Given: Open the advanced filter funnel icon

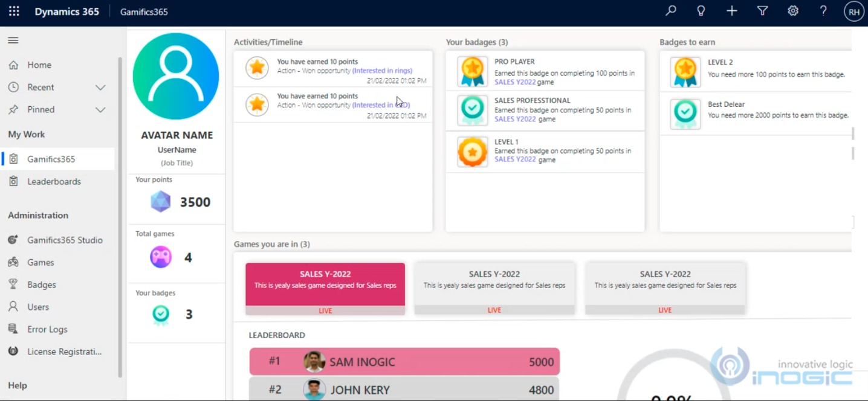Looking at the screenshot, I should click(x=763, y=11).
